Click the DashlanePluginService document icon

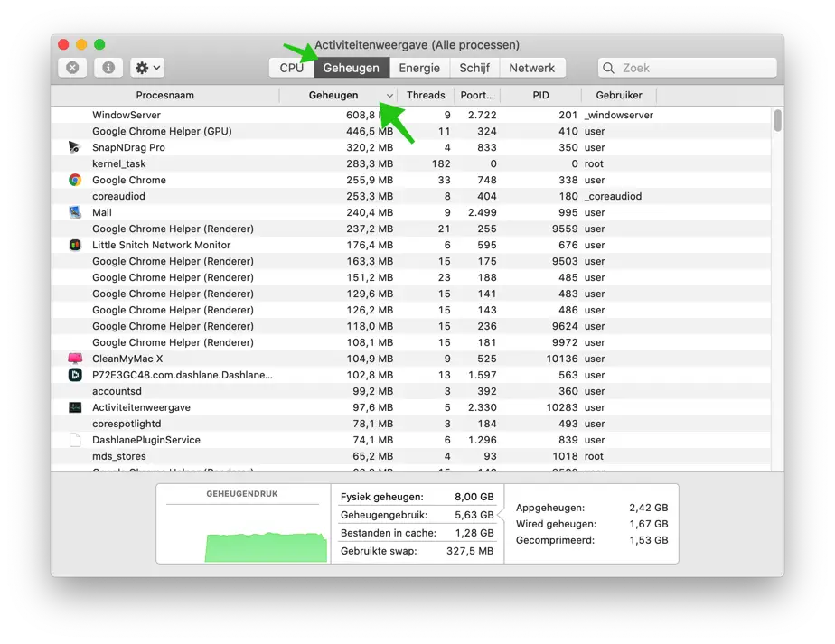[x=75, y=440]
